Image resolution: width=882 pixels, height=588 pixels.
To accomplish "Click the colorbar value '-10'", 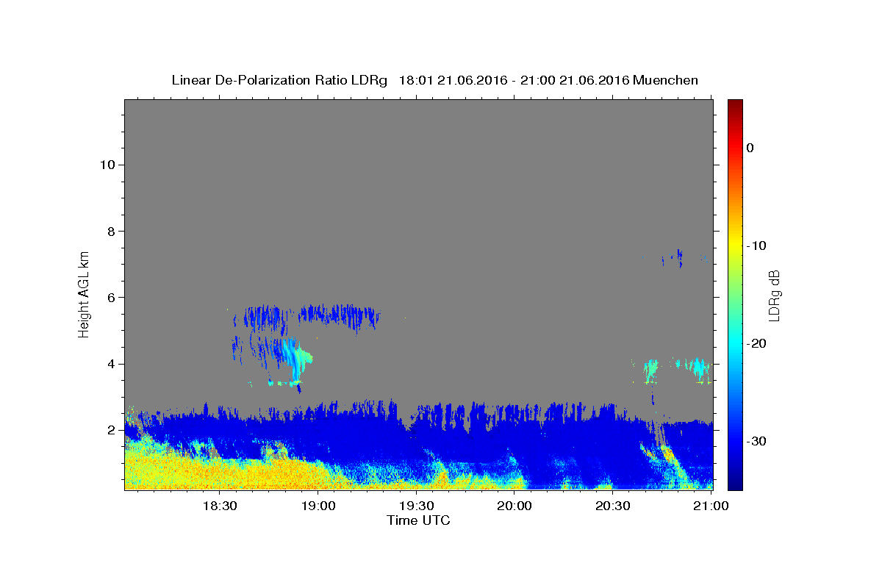I will tap(755, 245).
